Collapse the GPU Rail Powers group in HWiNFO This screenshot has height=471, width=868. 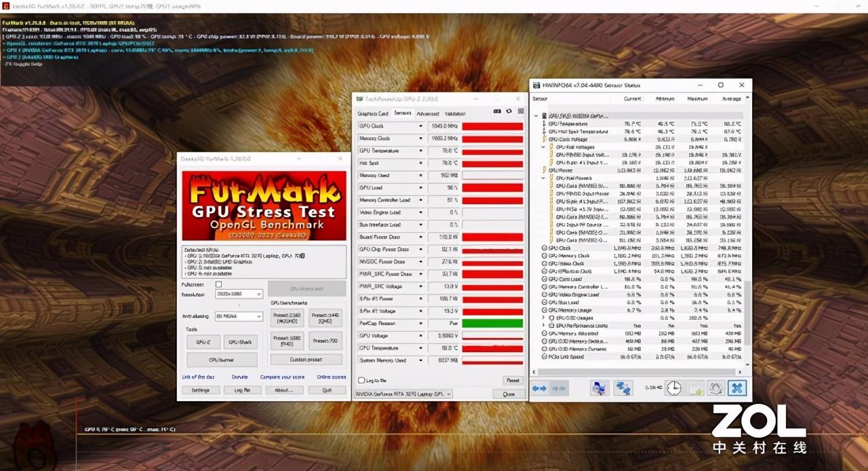tap(543, 178)
